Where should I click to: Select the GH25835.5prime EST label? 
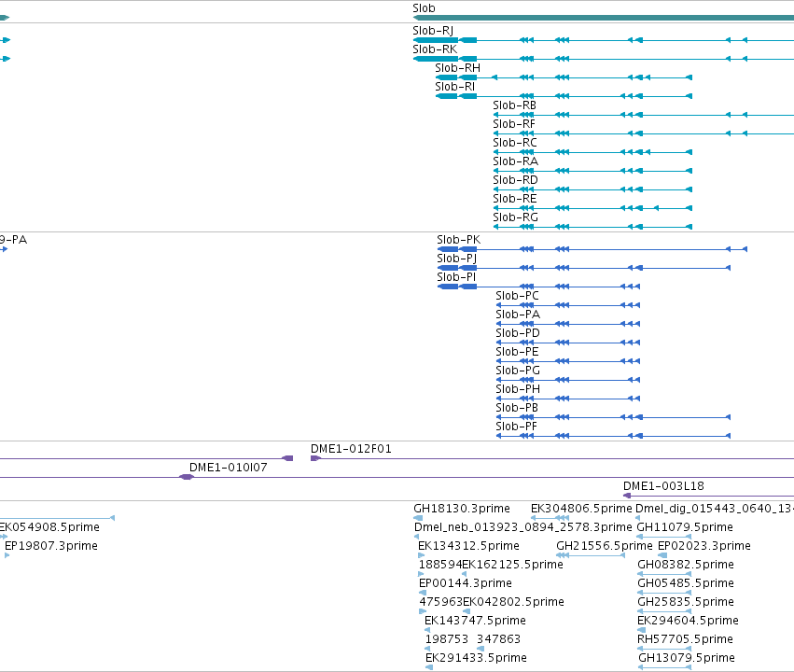[686, 602]
